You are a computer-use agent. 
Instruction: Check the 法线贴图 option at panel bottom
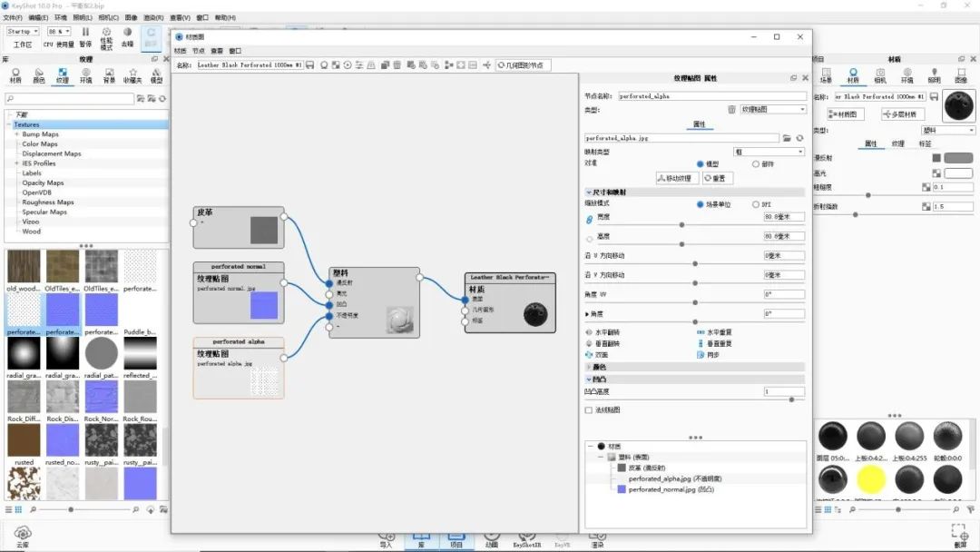[590, 409]
